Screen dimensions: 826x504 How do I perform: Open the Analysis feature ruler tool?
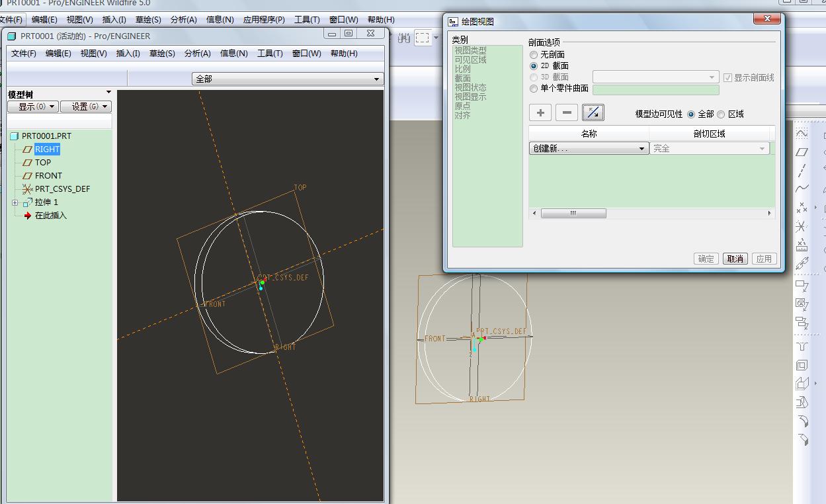pos(802,245)
